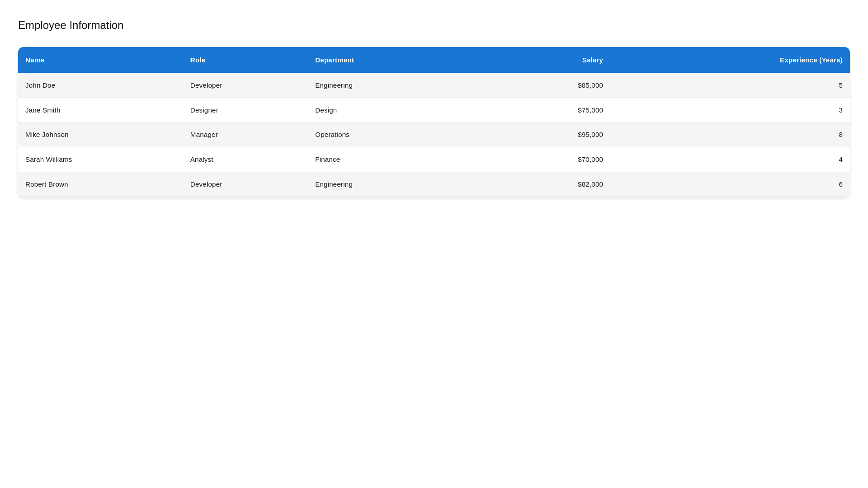
Task: Click the Department column header
Action: (x=334, y=60)
